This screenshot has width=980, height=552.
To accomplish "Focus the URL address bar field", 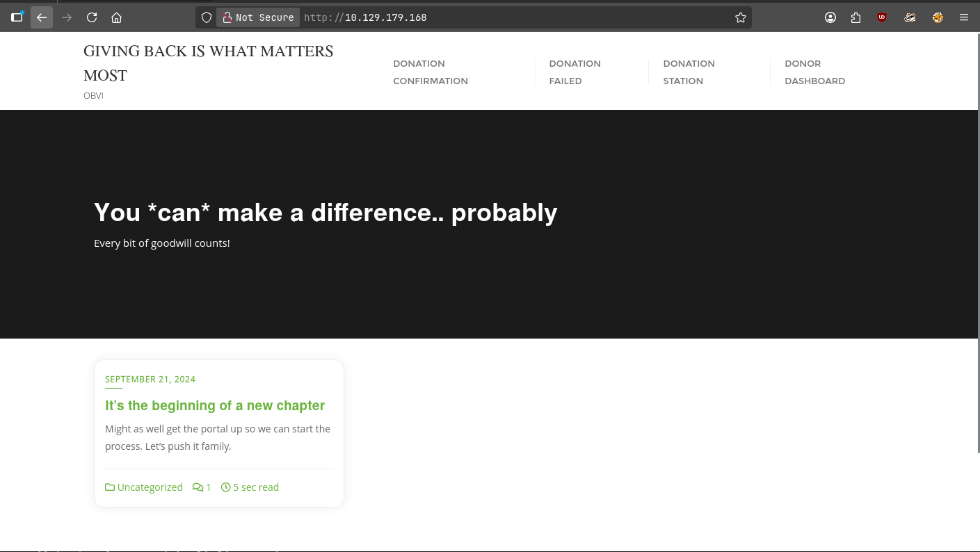I will point(515,17).
